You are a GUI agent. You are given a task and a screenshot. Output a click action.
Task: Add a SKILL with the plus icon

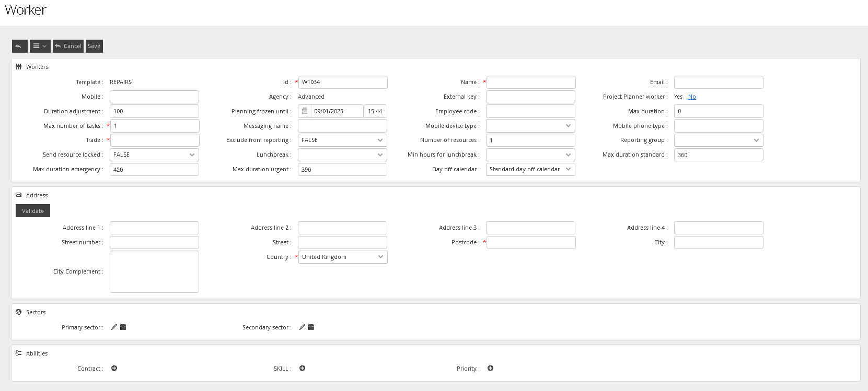tap(303, 369)
